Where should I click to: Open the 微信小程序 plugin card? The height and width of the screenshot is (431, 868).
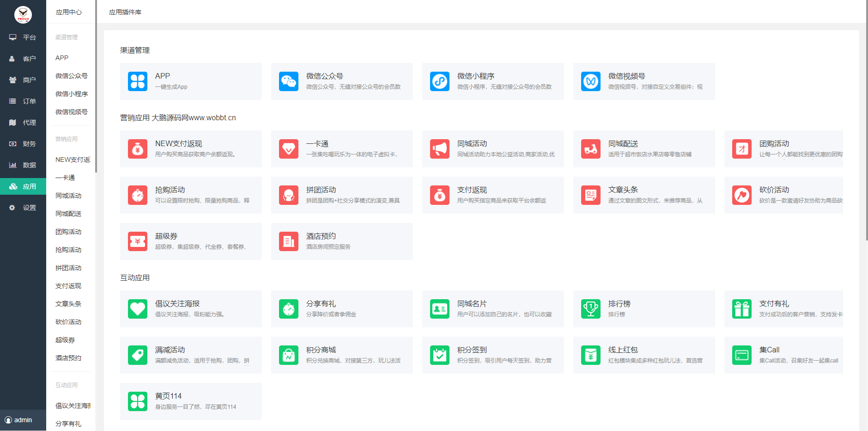coord(492,81)
